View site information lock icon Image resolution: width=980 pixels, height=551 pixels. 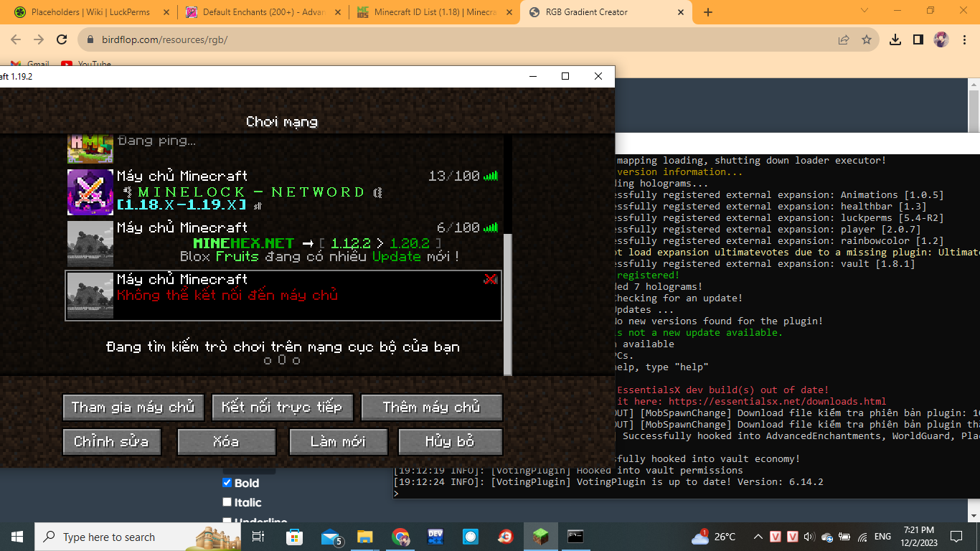(x=90, y=40)
